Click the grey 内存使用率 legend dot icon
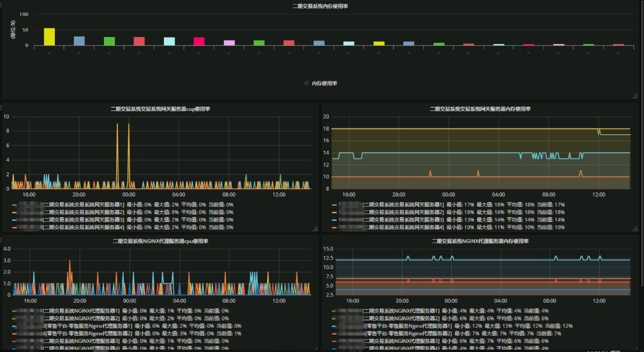Image resolution: width=644 pixels, height=352 pixels. pos(307,83)
